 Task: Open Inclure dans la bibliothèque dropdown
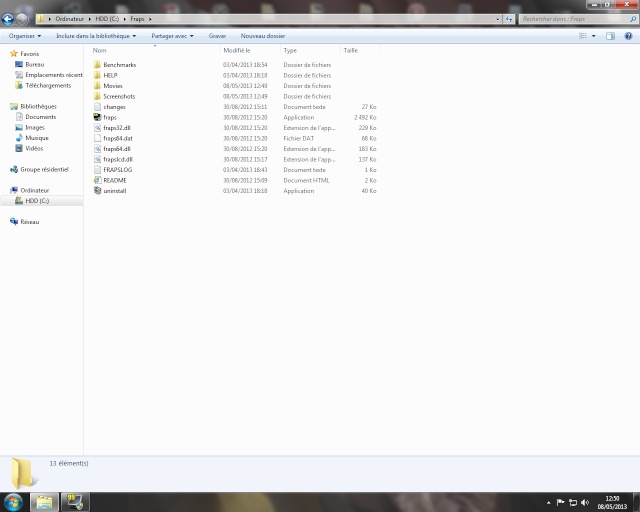pyautogui.click(x=96, y=36)
